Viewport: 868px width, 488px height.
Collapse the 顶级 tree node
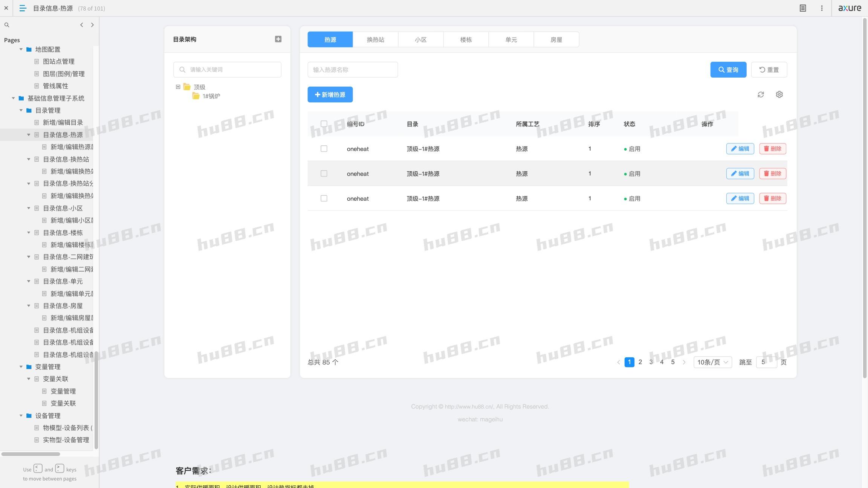click(x=178, y=87)
